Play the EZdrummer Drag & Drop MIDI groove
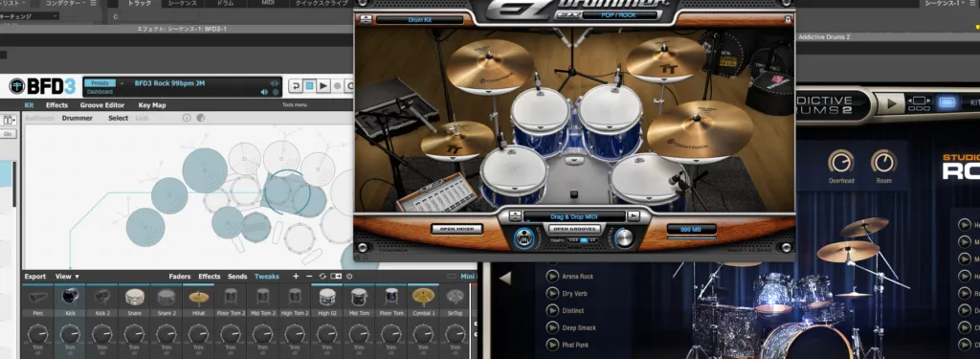Screen dimensions: 980x359 634,216
